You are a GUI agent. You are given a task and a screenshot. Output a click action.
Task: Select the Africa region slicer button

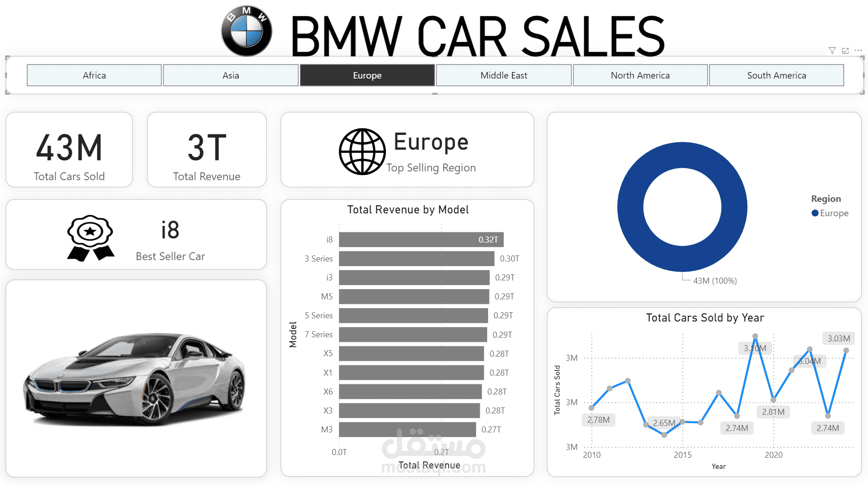(94, 75)
